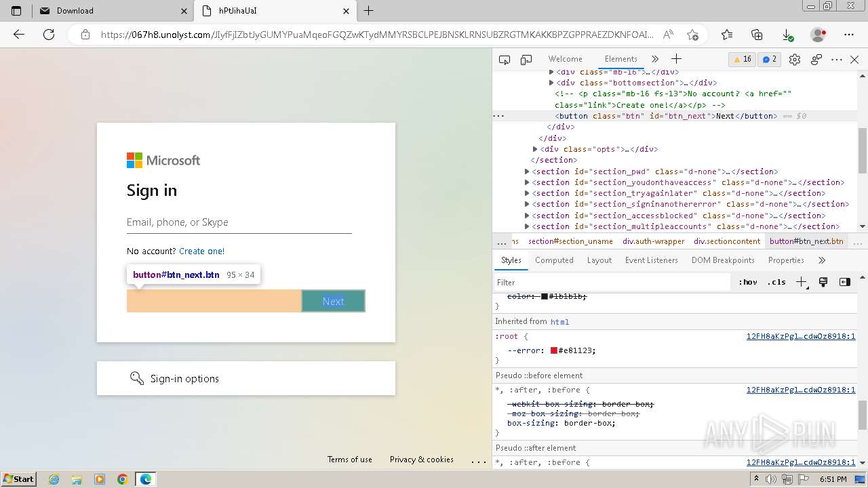This screenshot has width=868, height=488.
Task: Close the Download tab
Action: click(x=184, y=11)
